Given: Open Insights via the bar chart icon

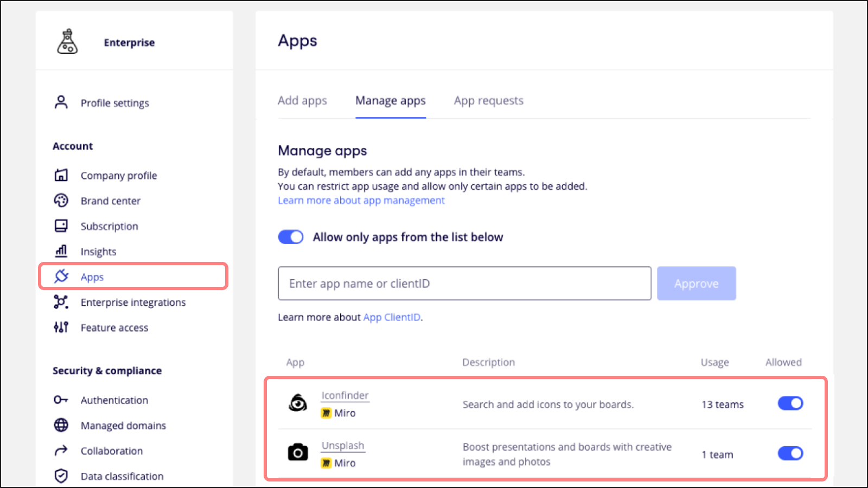Looking at the screenshot, I should coord(61,251).
